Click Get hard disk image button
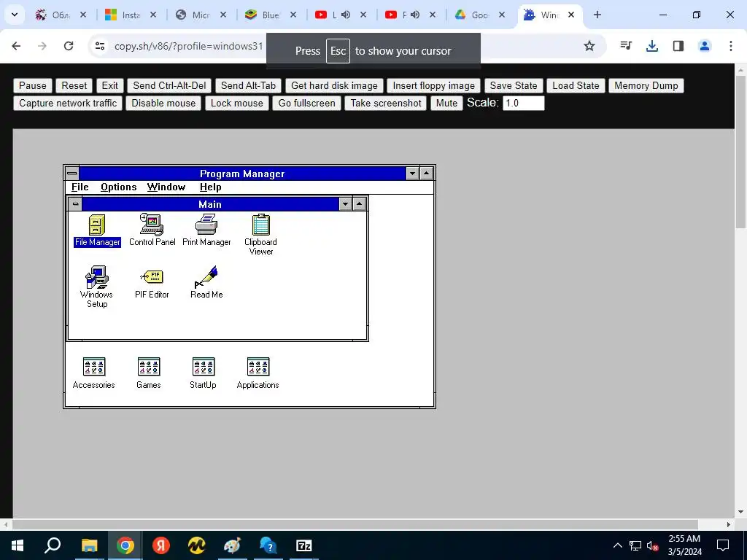This screenshot has width=747, height=560. click(334, 86)
